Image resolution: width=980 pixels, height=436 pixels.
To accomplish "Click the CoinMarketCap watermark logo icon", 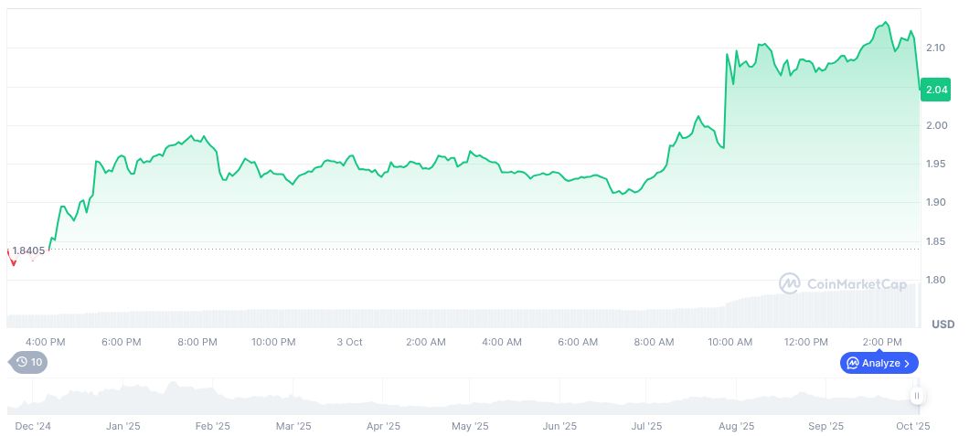I will pyautogui.click(x=789, y=284).
